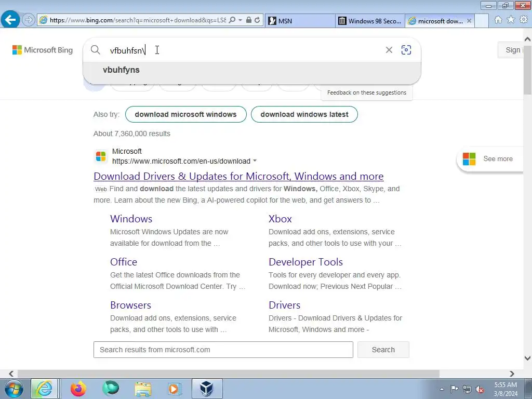
Task: Open File Explorer folder in taskbar
Action: coord(143,389)
